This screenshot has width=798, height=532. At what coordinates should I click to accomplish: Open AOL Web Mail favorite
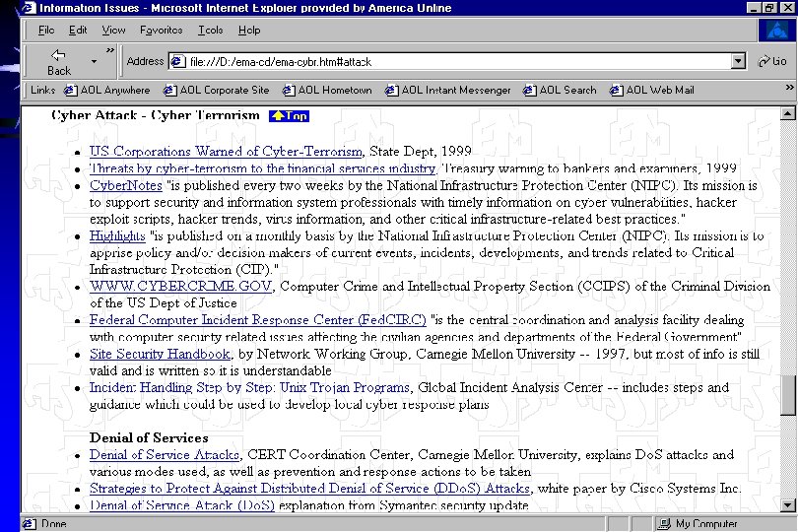click(x=652, y=90)
